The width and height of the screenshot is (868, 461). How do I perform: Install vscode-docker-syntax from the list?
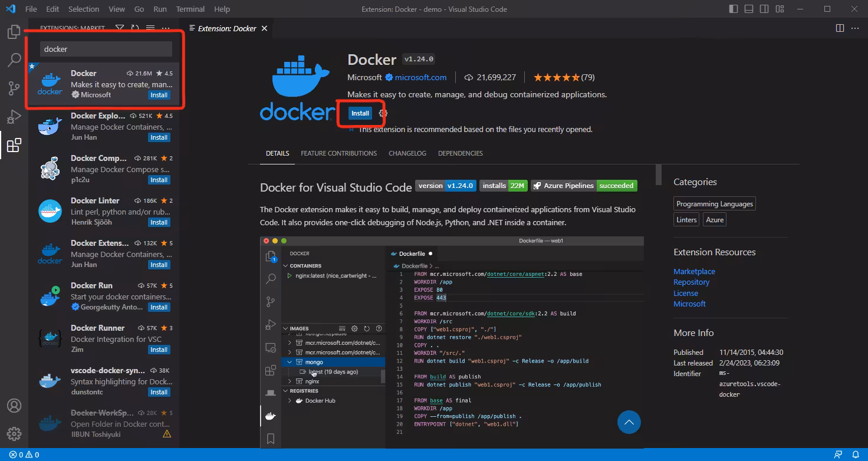pyautogui.click(x=159, y=392)
